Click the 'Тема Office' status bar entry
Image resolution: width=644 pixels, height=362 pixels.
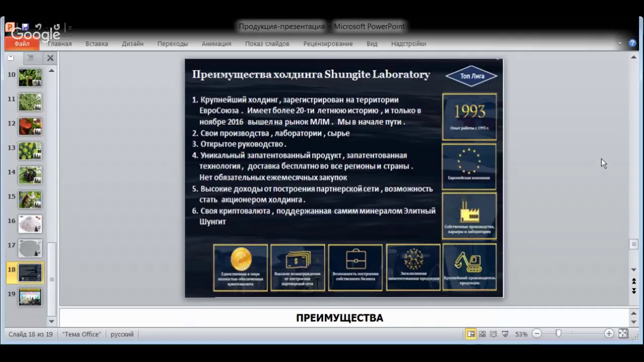[82, 334]
